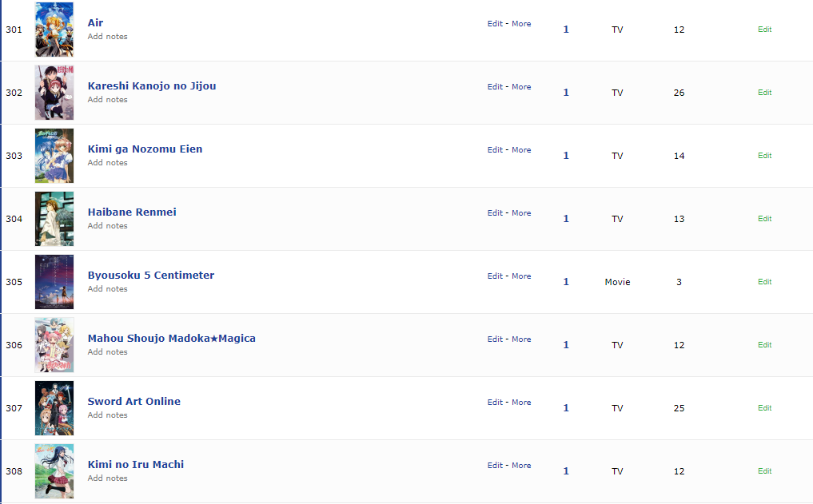
Task: Open Mahou Shoujo Madoka★Magica title link
Action: 171,339
